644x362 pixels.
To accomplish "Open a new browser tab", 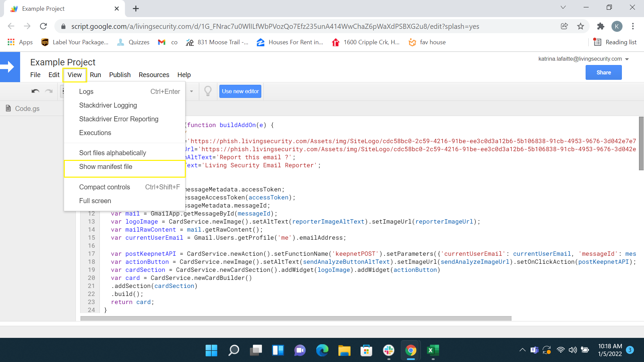I will pos(136,9).
